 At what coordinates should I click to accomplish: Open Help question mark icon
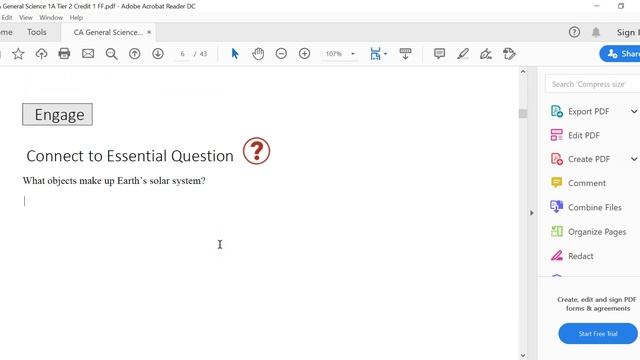click(x=574, y=32)
